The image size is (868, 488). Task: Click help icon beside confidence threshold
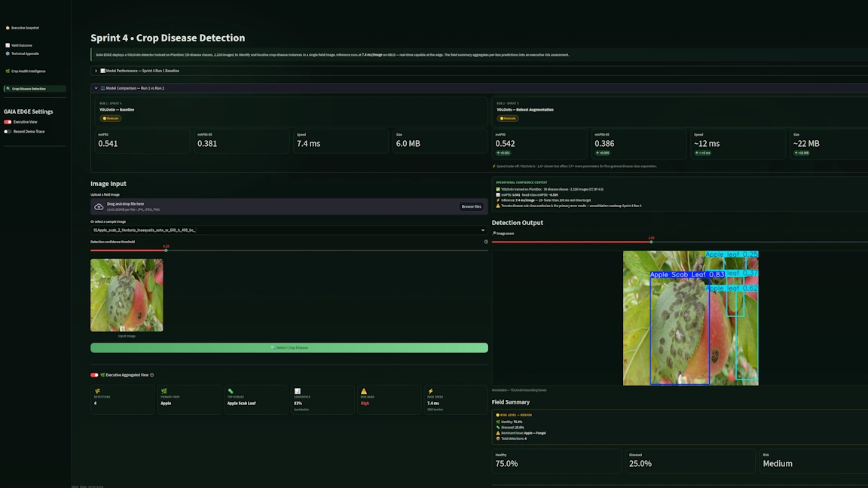pyautogui.click(x=486, y=242)
